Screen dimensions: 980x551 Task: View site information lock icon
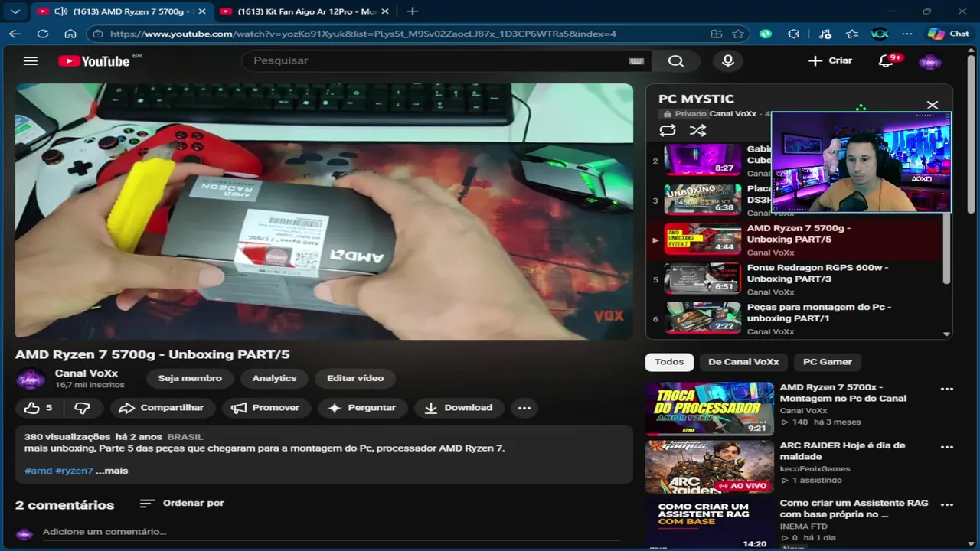(96, 34)
